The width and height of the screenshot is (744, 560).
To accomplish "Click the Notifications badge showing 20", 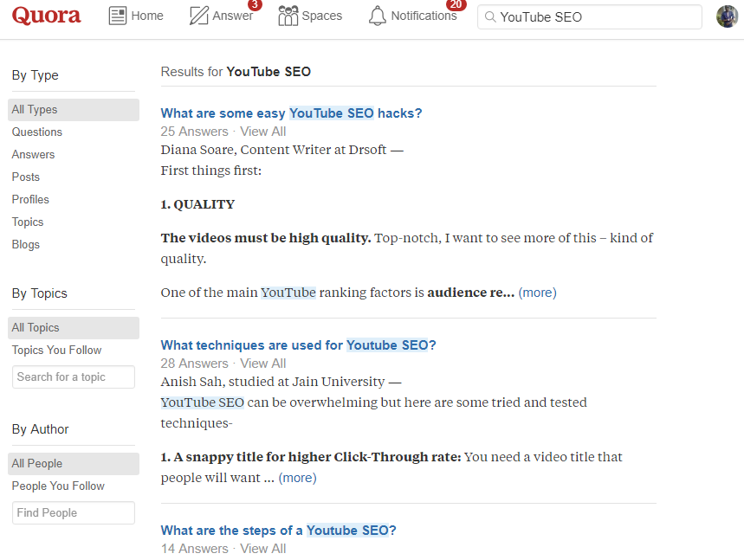I will (456, 4).
